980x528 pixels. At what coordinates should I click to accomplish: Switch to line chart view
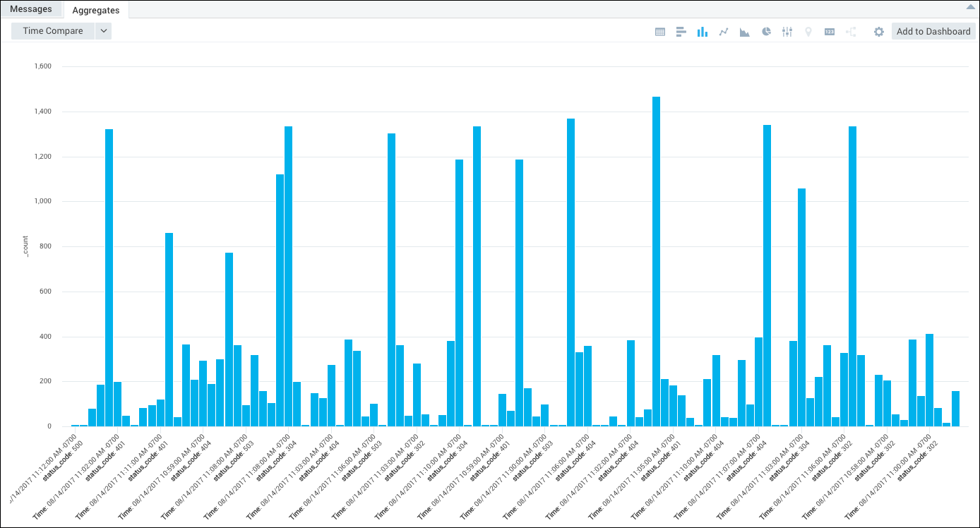pos(724,32)
